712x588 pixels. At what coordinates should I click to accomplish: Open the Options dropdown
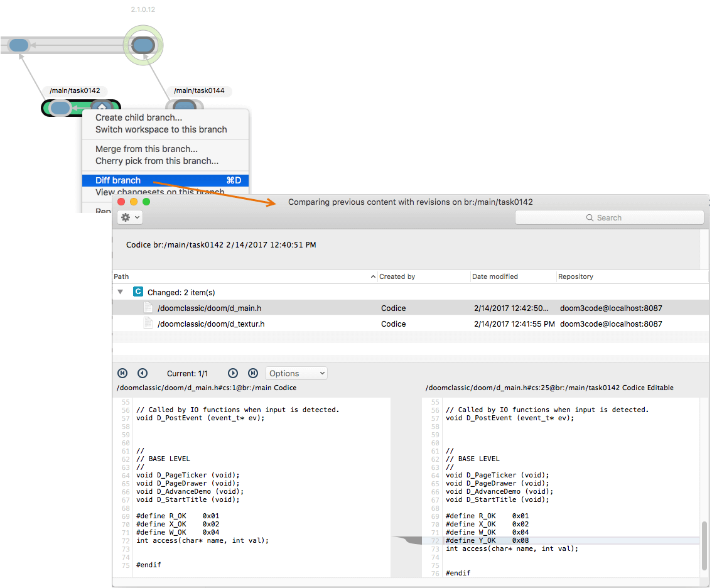pyautogui.click(x=296, y=373)
